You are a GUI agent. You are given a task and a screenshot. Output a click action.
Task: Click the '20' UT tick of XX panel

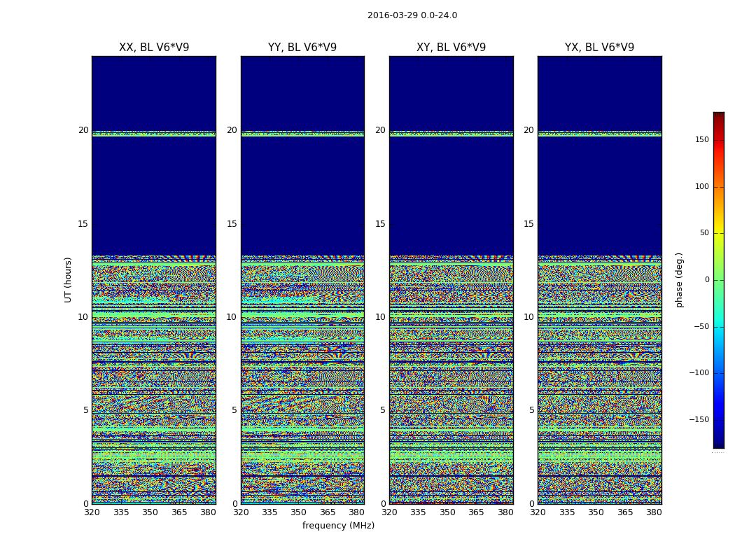[x=83, y=130]
